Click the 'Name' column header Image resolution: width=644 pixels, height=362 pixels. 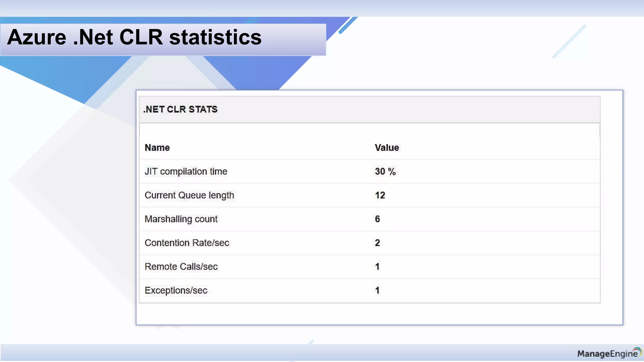(157, 148)
